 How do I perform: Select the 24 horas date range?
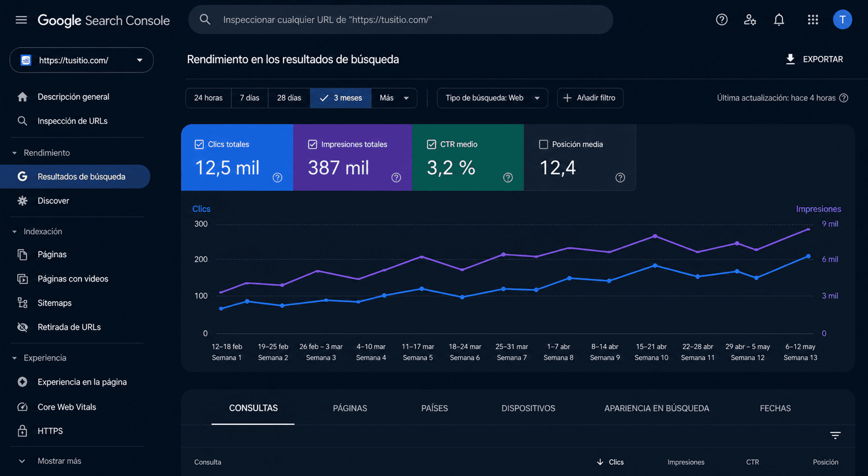pos(208,98)
